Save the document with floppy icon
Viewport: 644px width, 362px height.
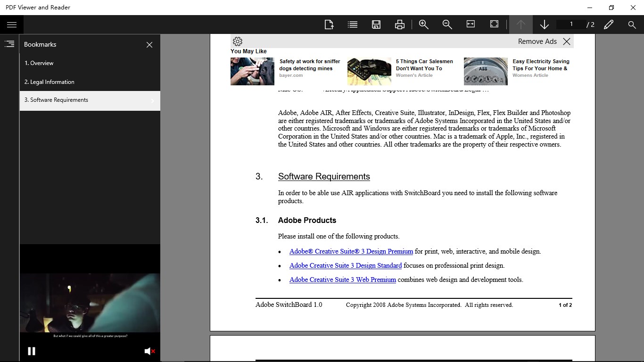pos(376,25)
